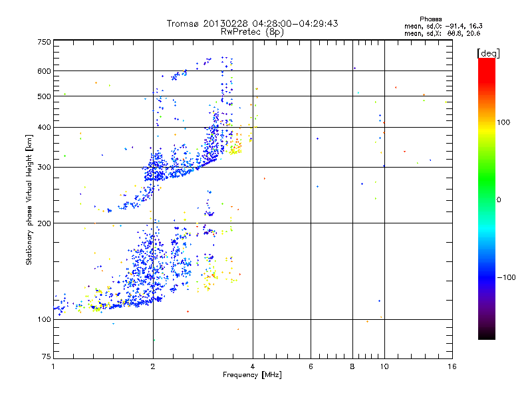
Task: Click y-axis tick label '75'
Action: pyautogui.click(x=47, y=356)
